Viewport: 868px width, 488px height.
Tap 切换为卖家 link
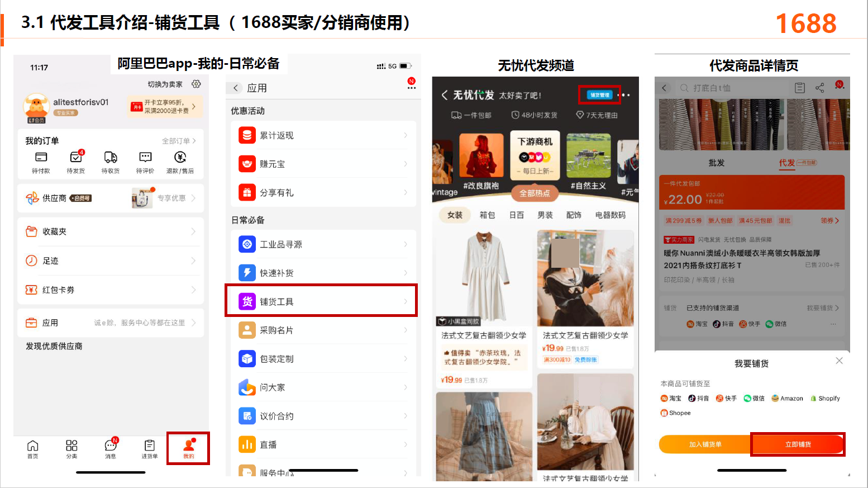pyautogui.click(x=165, y=84)
